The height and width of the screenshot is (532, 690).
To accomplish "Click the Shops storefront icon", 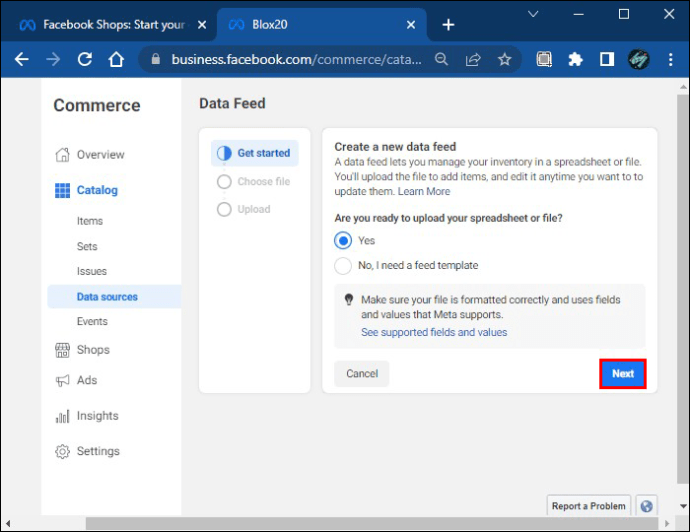I will pos(62,350).
